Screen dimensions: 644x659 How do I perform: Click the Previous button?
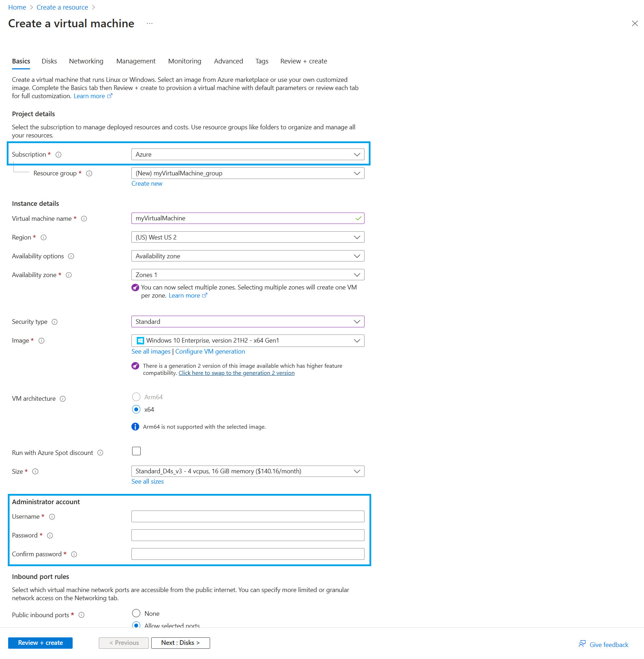(x=124, y=643)
